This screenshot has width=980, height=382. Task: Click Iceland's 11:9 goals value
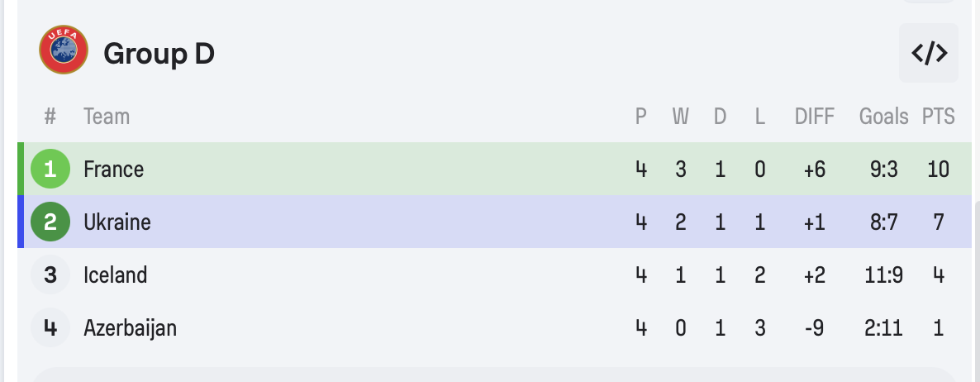click(883, 275)
